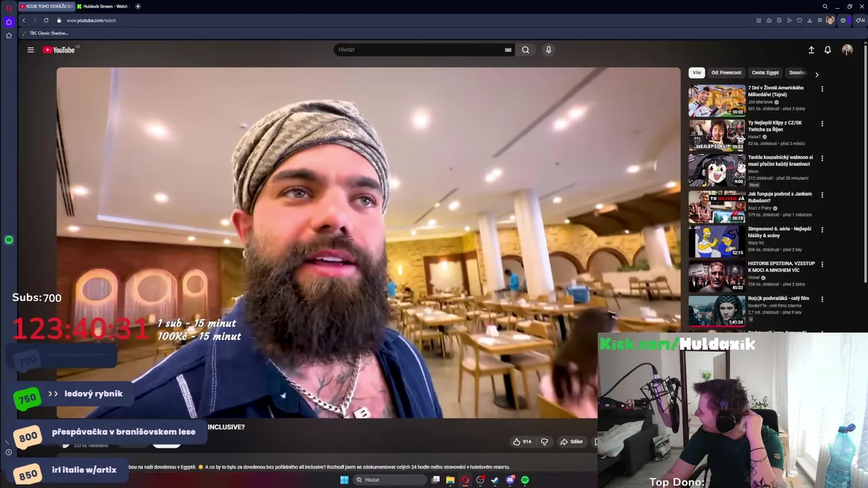Open the 'TBC Classic Shadow...' bookmark

point(45,33)
